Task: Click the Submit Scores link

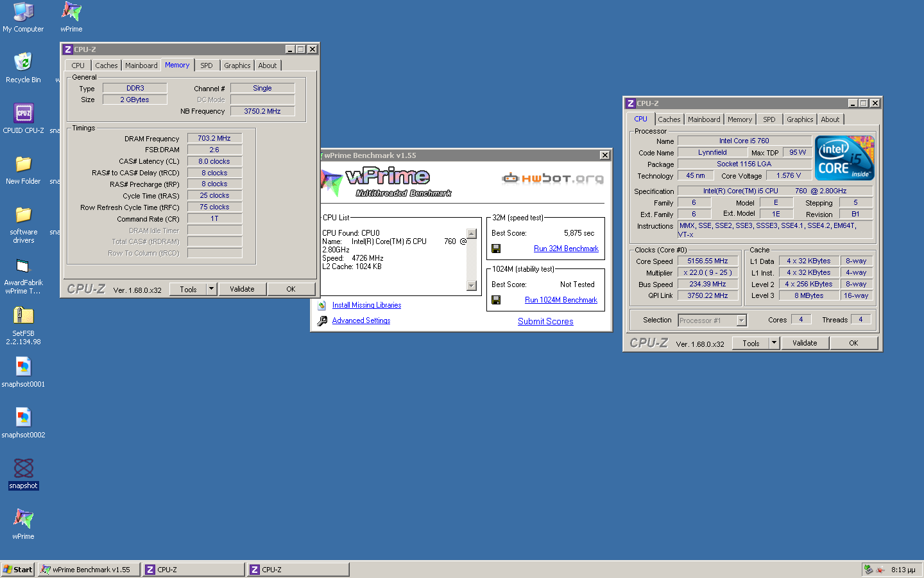Action: (x=545, y=321)
